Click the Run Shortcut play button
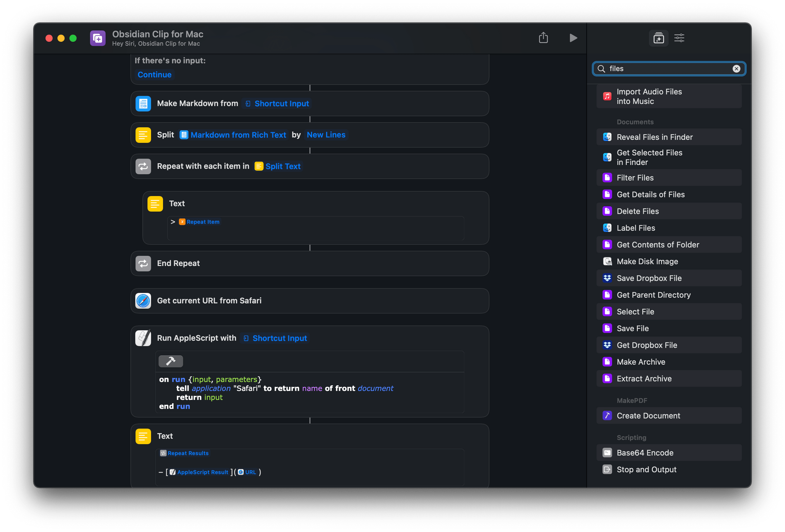This screenshot has width=785, height=532. pos(572,38)
